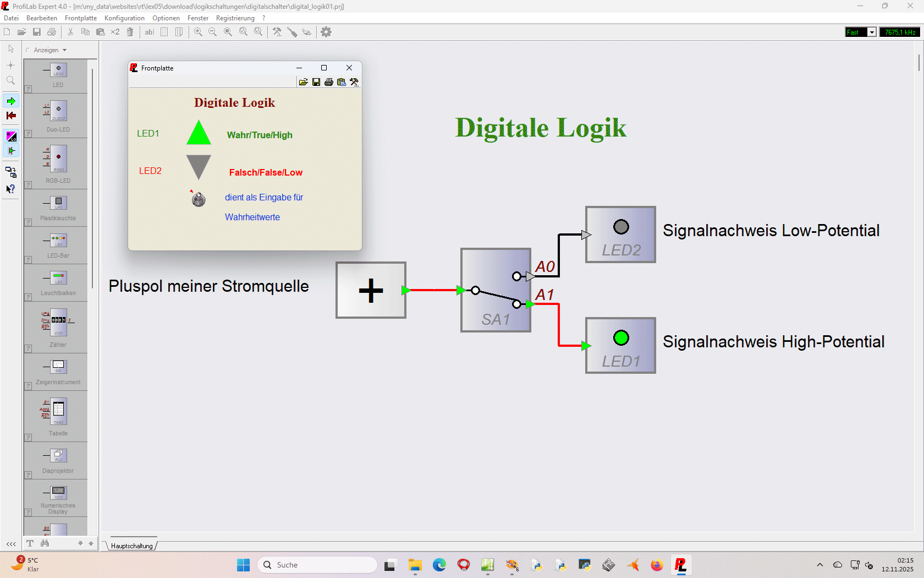Open the Fast simulation speed dropdown
This screenshot has width=924, height=578.
(872, 32)
